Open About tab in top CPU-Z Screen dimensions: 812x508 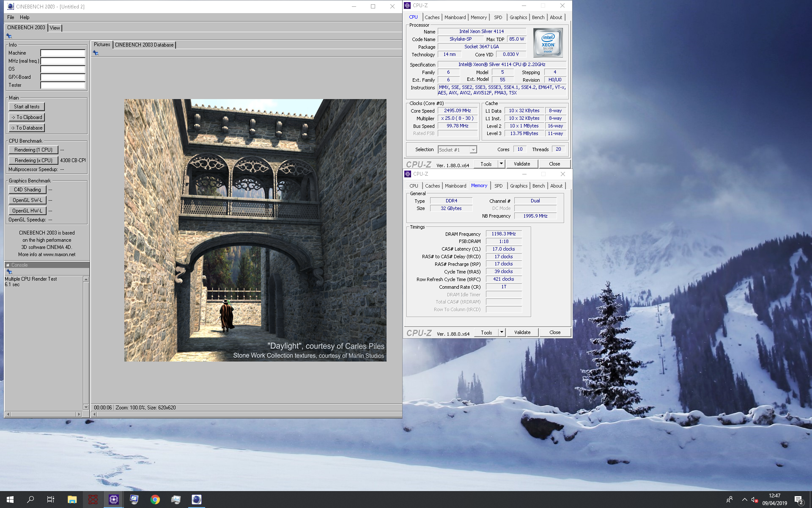coord(556,17)
